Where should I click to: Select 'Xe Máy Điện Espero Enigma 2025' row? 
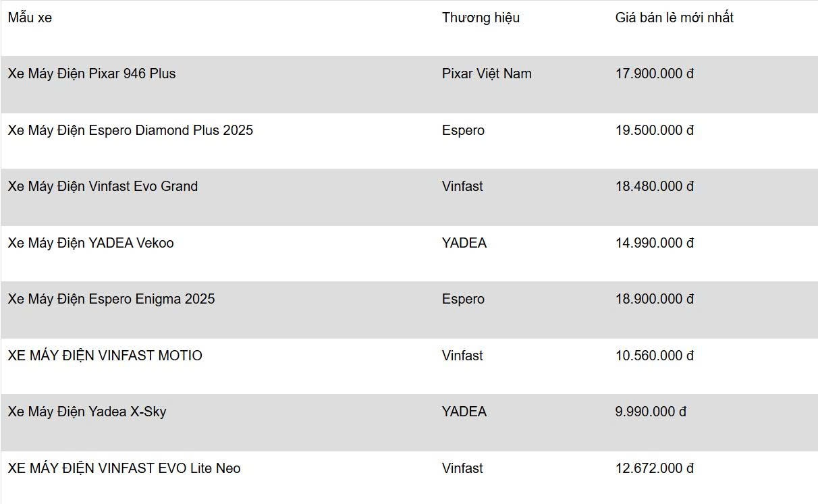point(111,299)
